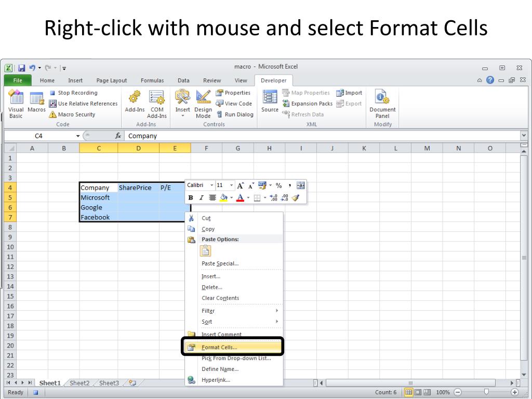The image size is (532, 399).
Task: Open COM Add-Ins dialog
Action: pos(157,104)
